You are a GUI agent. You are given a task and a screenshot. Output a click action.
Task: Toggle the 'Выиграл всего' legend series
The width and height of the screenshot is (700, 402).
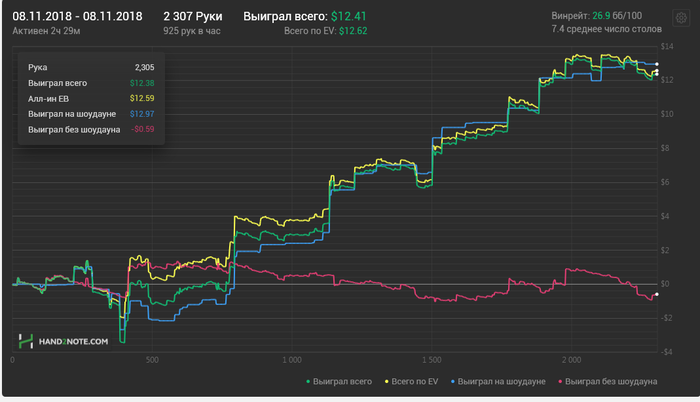pos(339,381)
